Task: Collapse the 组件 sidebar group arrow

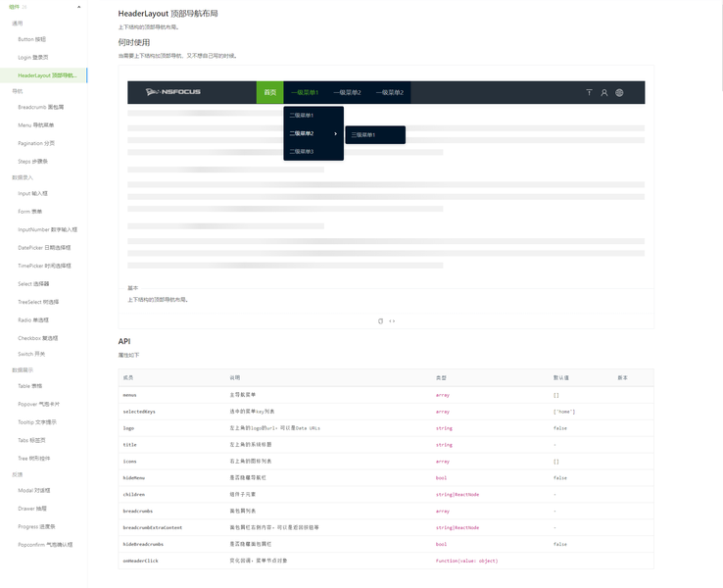Action: coord(78,7)
